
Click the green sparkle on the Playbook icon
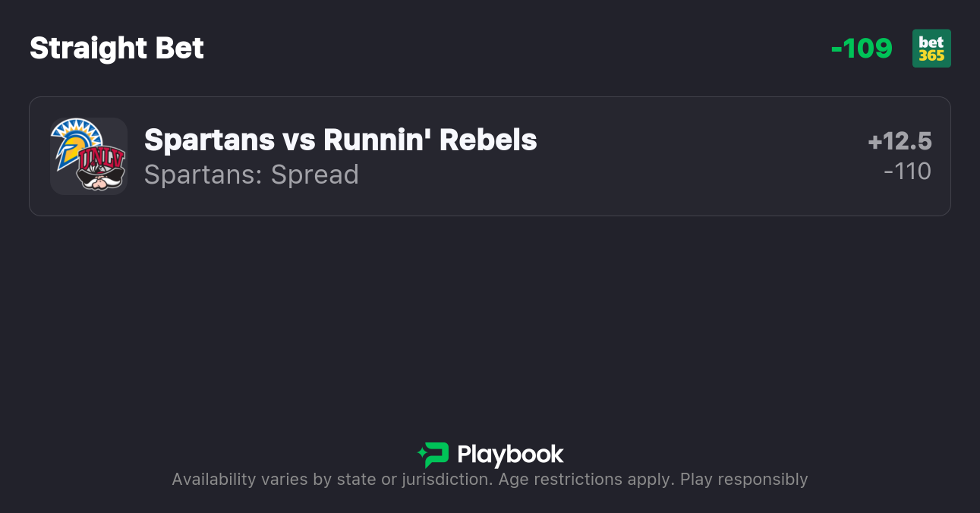coord(421,455)
